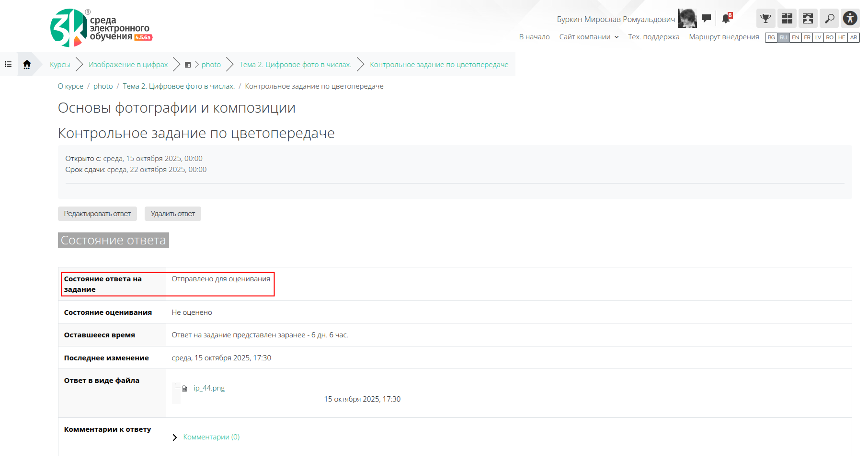Viewport: 868px width, 461px height.
Task: Expand the Комментарии (0) section
Action: [x=211, y=437]
